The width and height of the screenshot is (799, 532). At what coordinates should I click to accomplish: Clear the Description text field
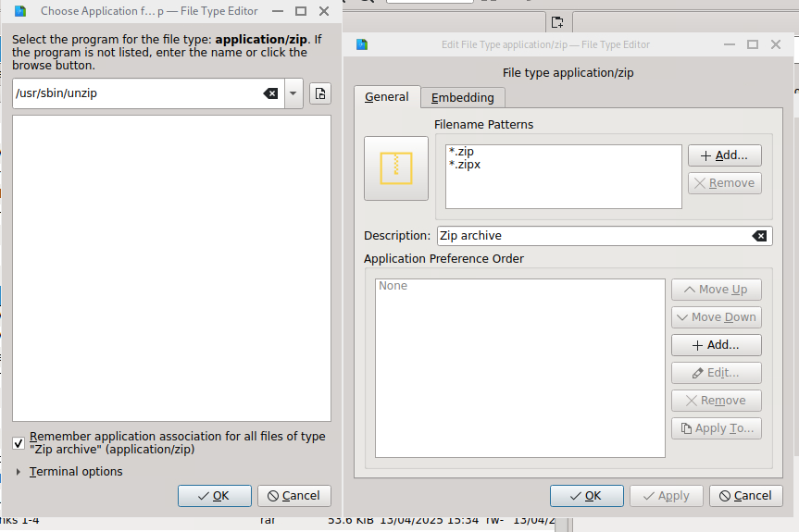(759, 236)
